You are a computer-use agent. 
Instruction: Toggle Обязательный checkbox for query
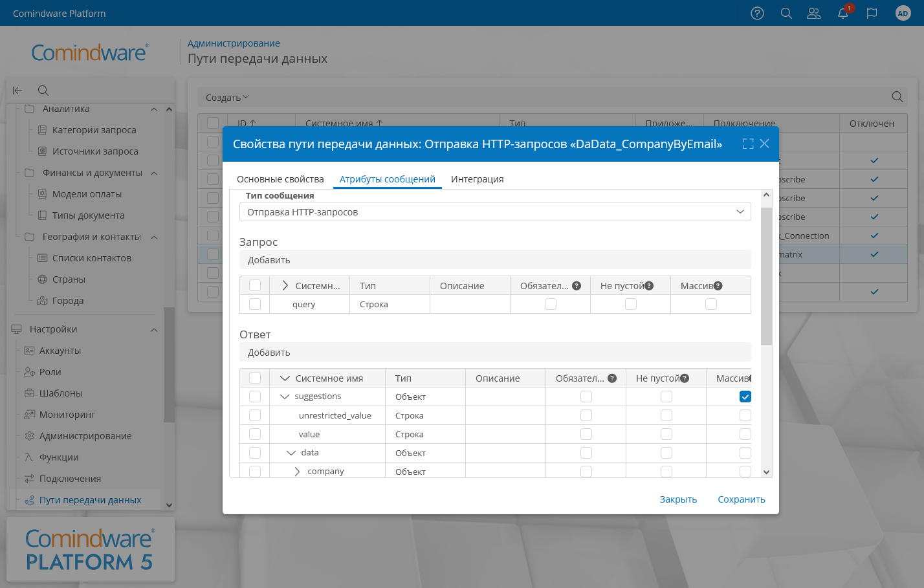[x=551, y=304]
